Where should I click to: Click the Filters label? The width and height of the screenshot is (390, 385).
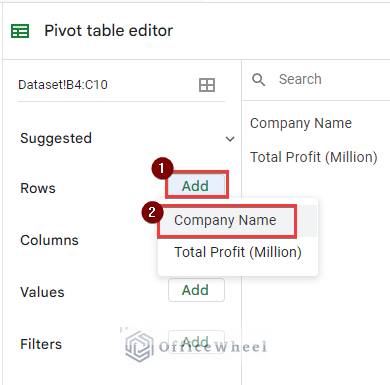pyautogui.click(x=41, y=344)
